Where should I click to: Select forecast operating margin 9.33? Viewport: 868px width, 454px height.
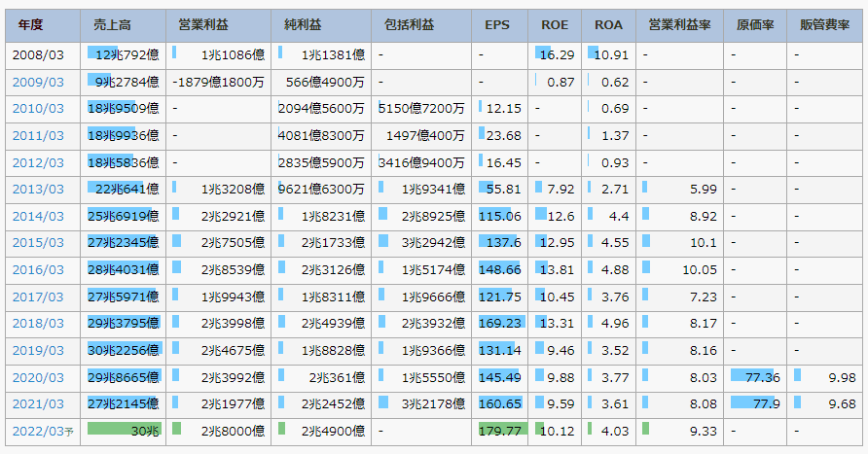[704, 432]
